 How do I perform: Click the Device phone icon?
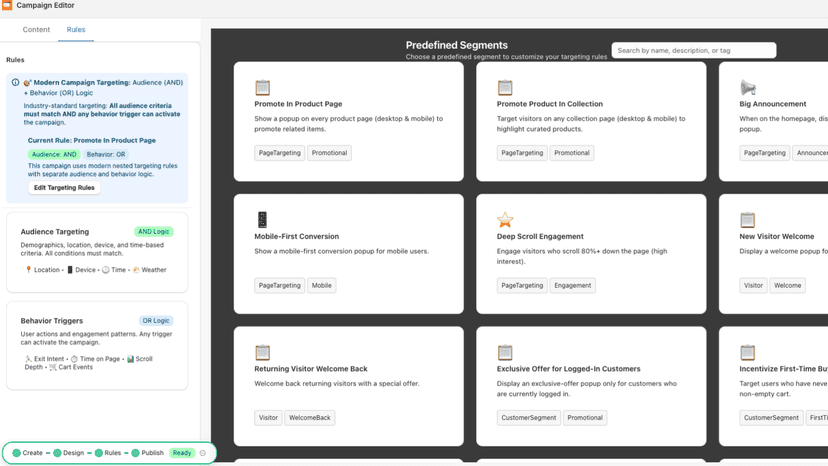click(x=70, y=269)
